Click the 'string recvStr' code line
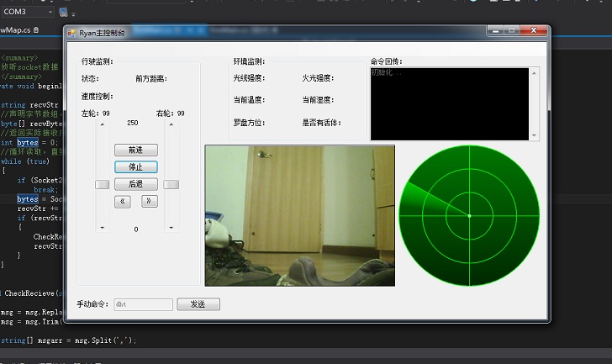 coord(29,105)
